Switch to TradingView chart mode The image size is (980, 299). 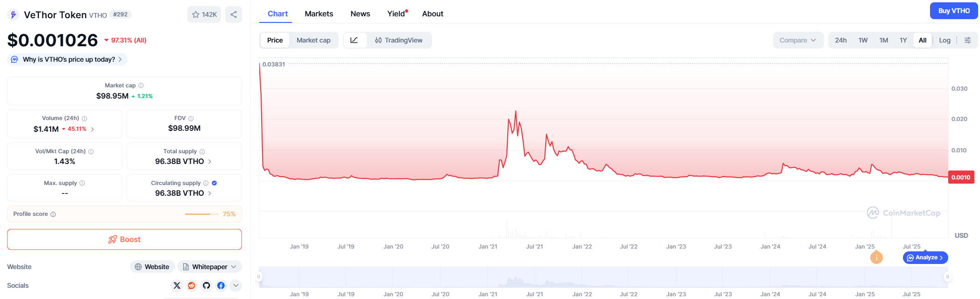(398, 40)
